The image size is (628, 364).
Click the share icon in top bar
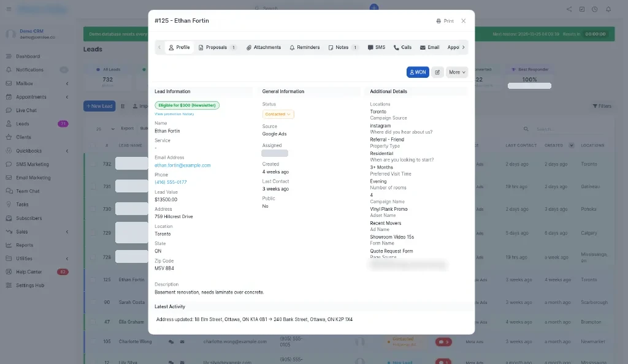coord(569,9)
